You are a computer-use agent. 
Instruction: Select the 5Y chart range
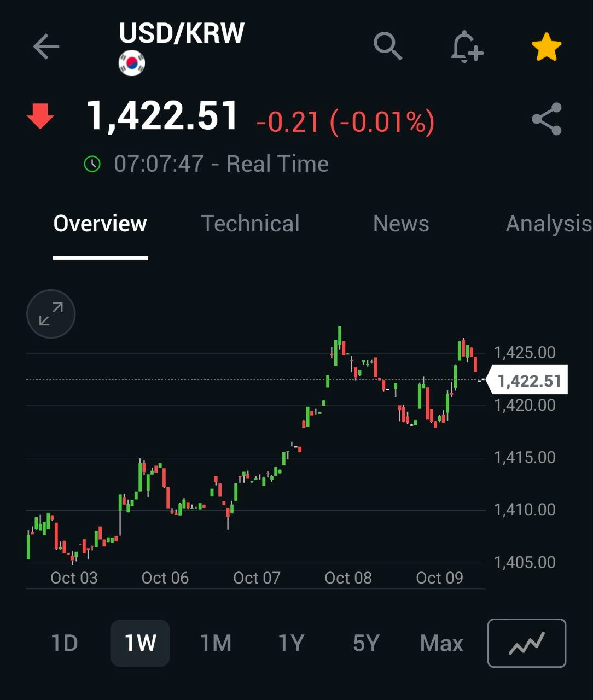coord(366,643)
